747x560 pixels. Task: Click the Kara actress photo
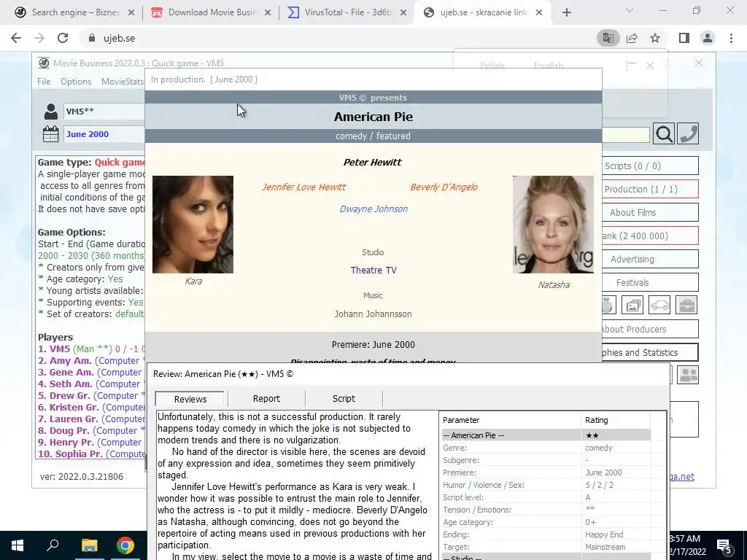click(x=193, y=225)
